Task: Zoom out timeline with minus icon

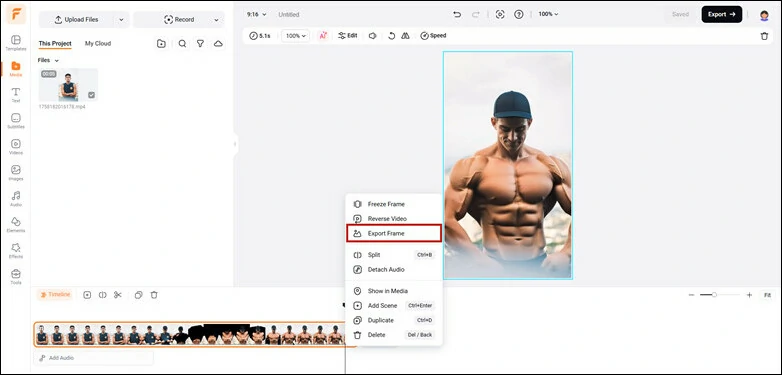Action: click(x=691, y=295)
